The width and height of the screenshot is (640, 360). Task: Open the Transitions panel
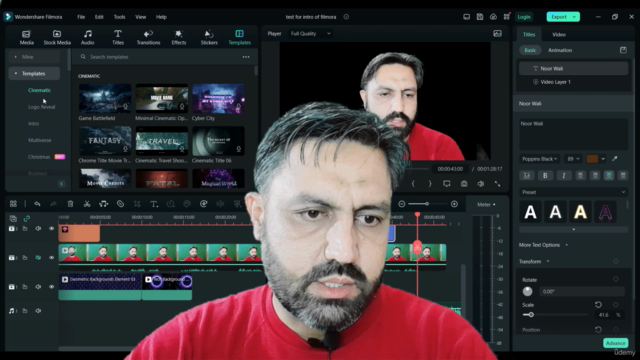coord(148,37)
